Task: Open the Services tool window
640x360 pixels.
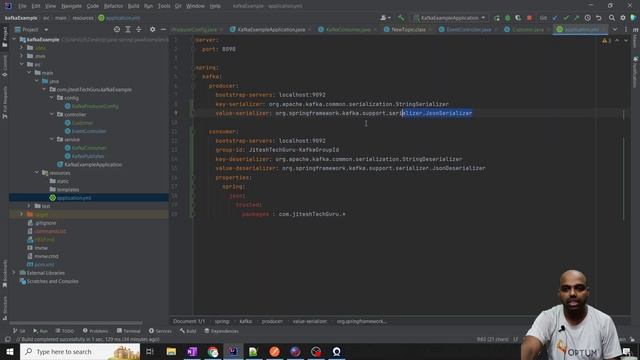Action: (x=160, y=331)
